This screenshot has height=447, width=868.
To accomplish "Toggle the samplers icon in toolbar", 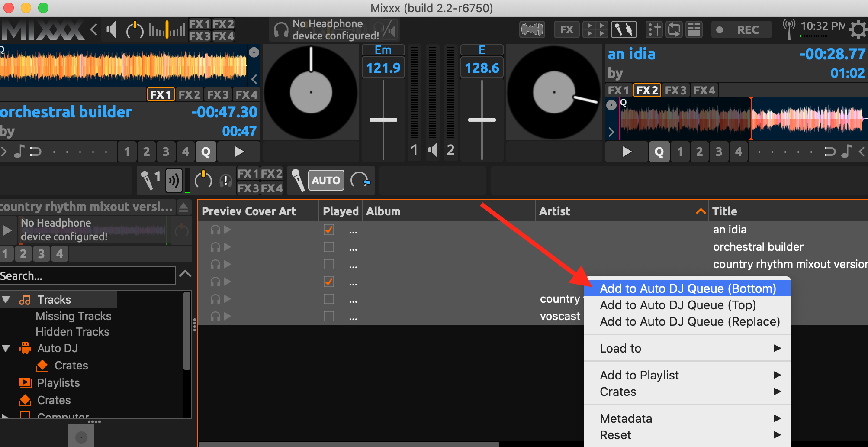I will pyautogui.click(x=595, y=29).
